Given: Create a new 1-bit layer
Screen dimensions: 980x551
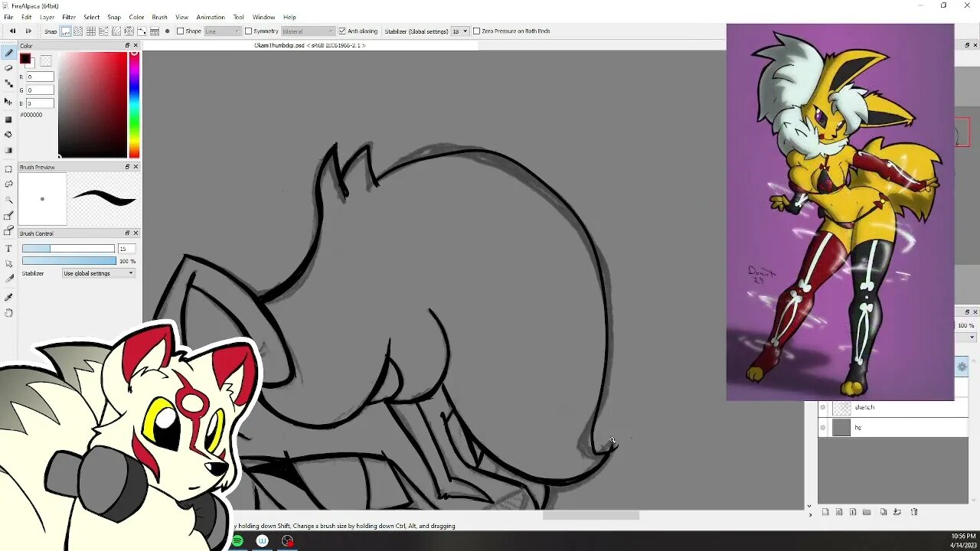Looking at the screenshot, I should [x=853, y=512].
